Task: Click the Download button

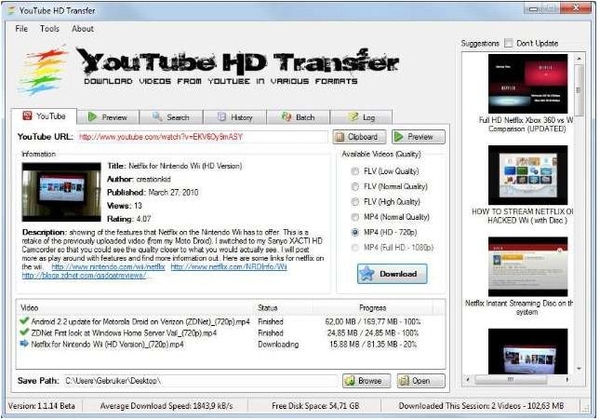Action: tap(392, 274)
